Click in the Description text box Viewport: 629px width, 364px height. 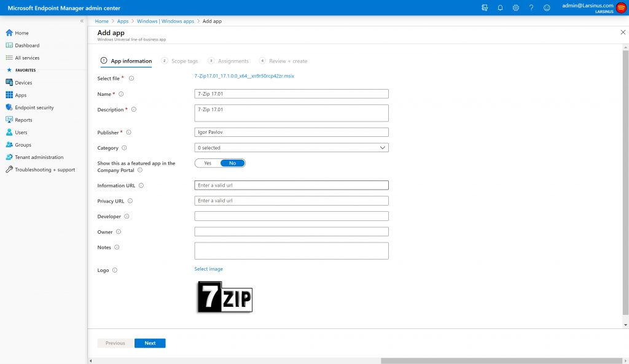click(x=291, y=113)
